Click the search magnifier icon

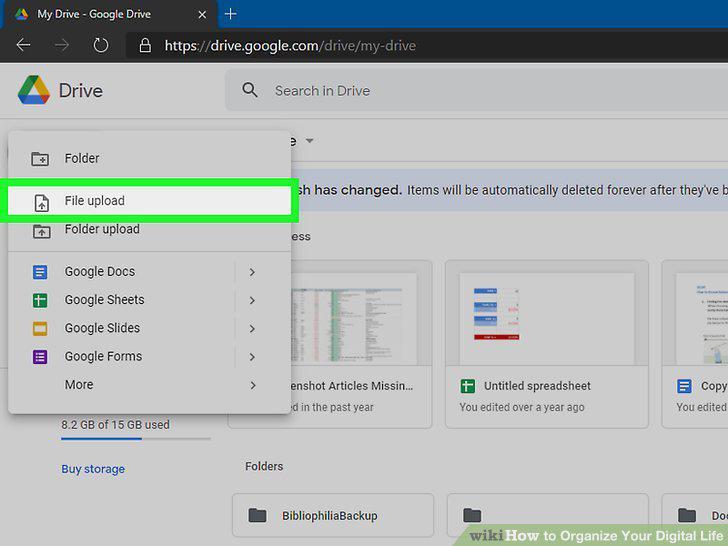point(250,90)
